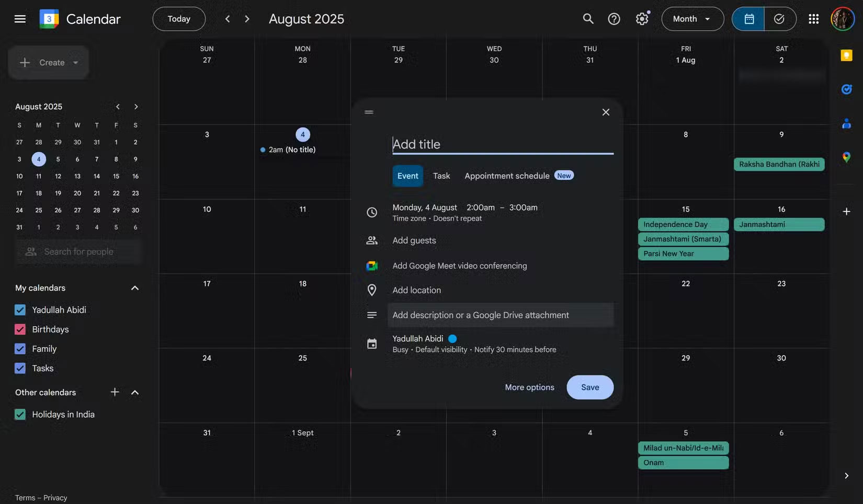This screenshot has height=504, width=863.
Task: Expand the Create button dropdown arrow
Action: point(75,62)
